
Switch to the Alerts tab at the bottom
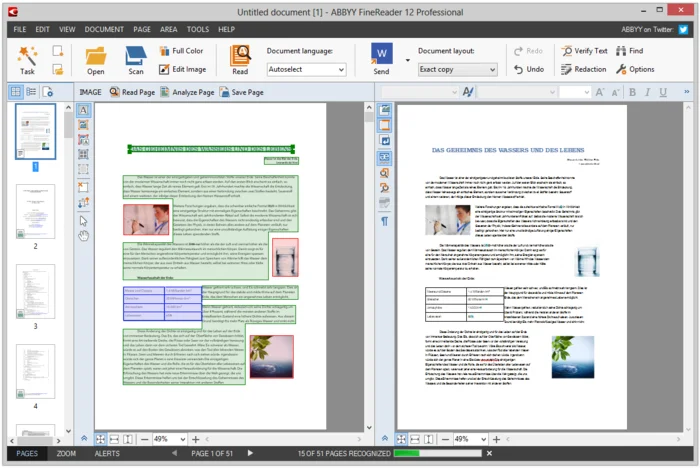(107, 454)
